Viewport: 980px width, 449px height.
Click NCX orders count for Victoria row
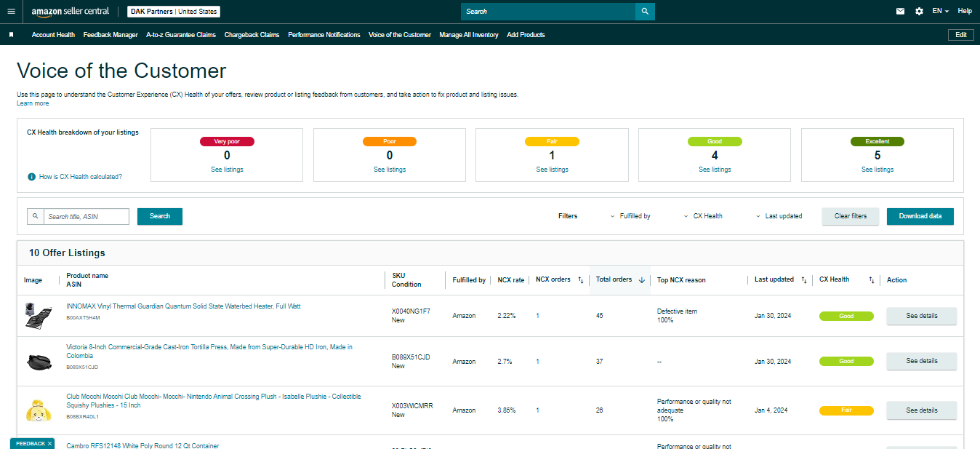(537, 362)
